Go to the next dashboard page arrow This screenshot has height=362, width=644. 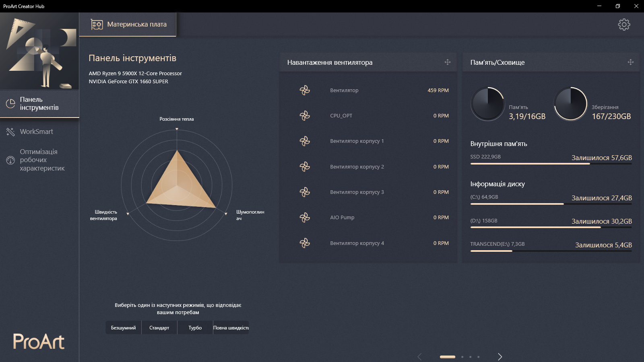pyautogui.click(x=500, y=357)
